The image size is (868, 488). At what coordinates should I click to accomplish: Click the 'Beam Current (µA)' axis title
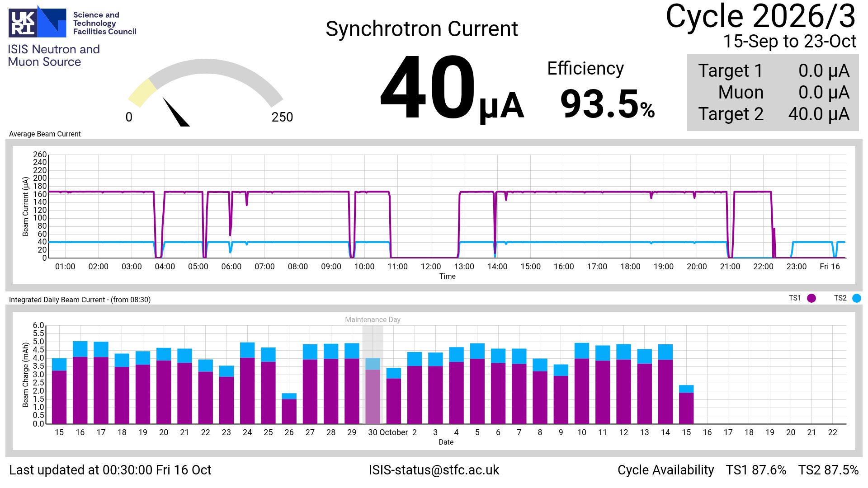[x=26, y=206]
